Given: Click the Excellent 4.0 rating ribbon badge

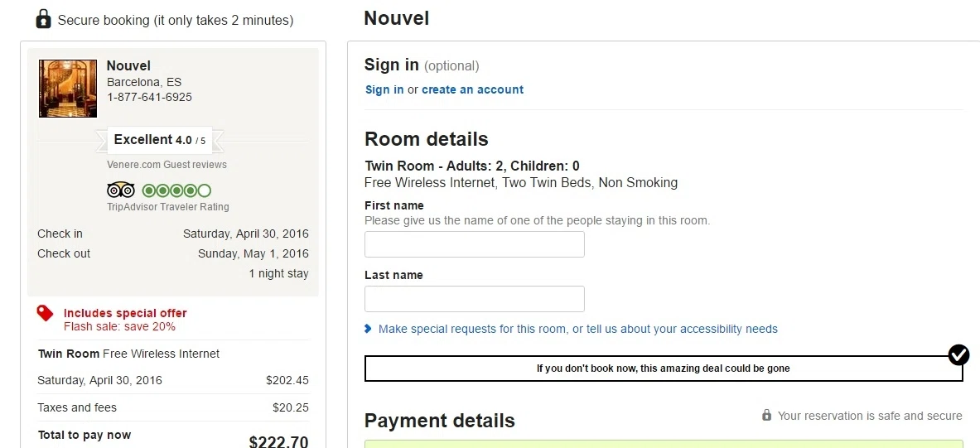Looking at the screenshot, I should click(160, 140).
